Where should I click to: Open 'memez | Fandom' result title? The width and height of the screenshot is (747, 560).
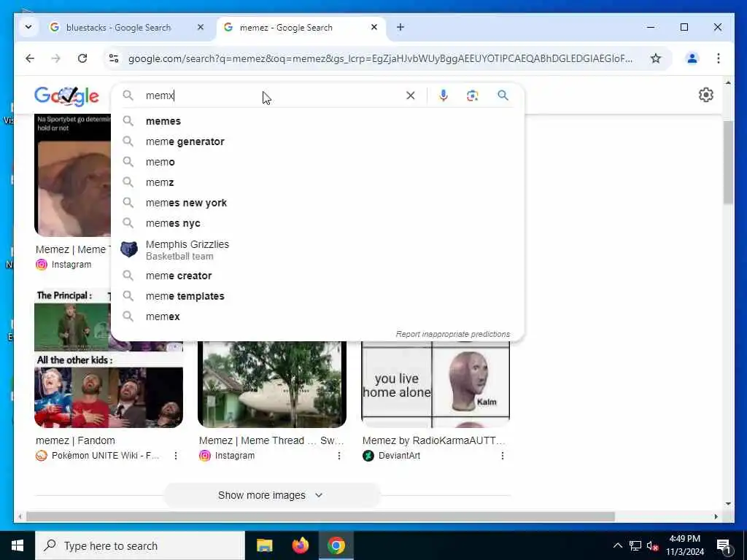pos(75,440)
